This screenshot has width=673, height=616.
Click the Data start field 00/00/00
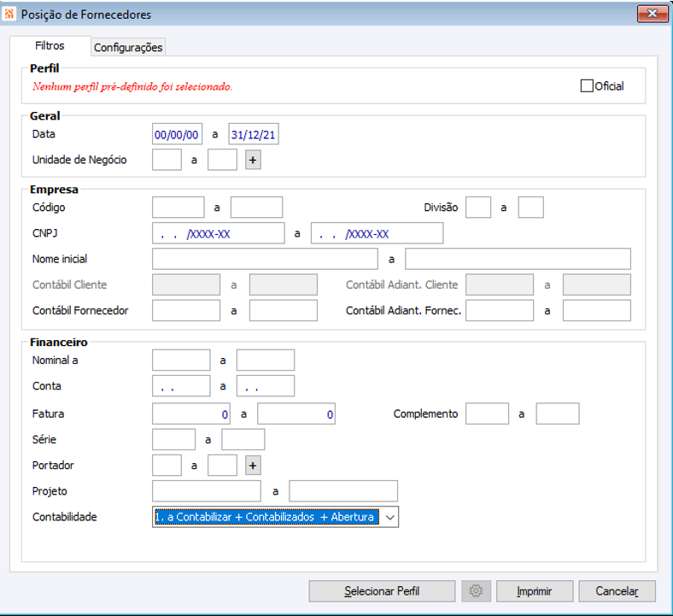[x=177, y=134]
